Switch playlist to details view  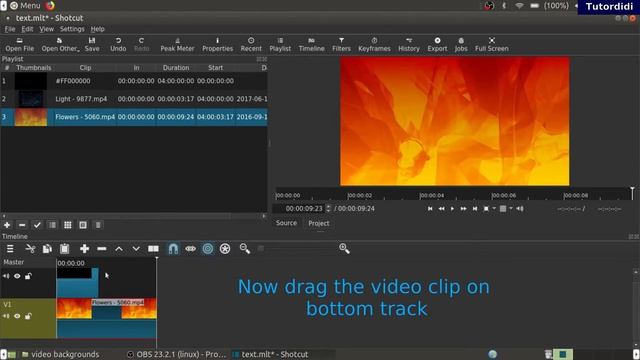(x=52, y=225)
